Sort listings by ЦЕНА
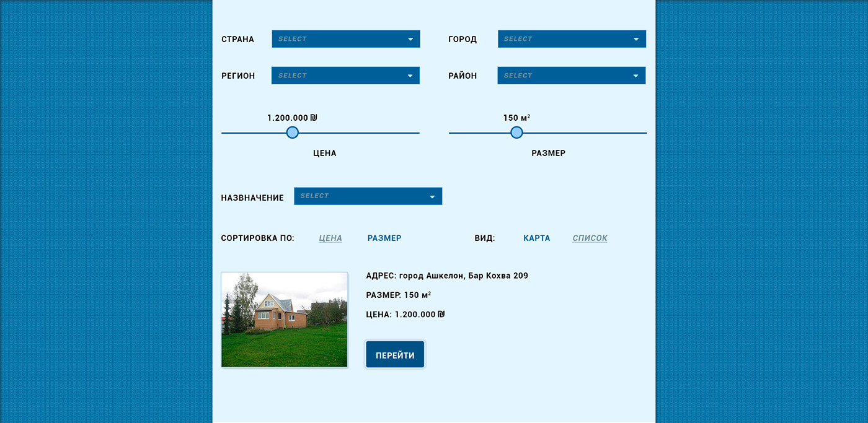The height and width of the screenshot is (423, 868). (330, 238)
